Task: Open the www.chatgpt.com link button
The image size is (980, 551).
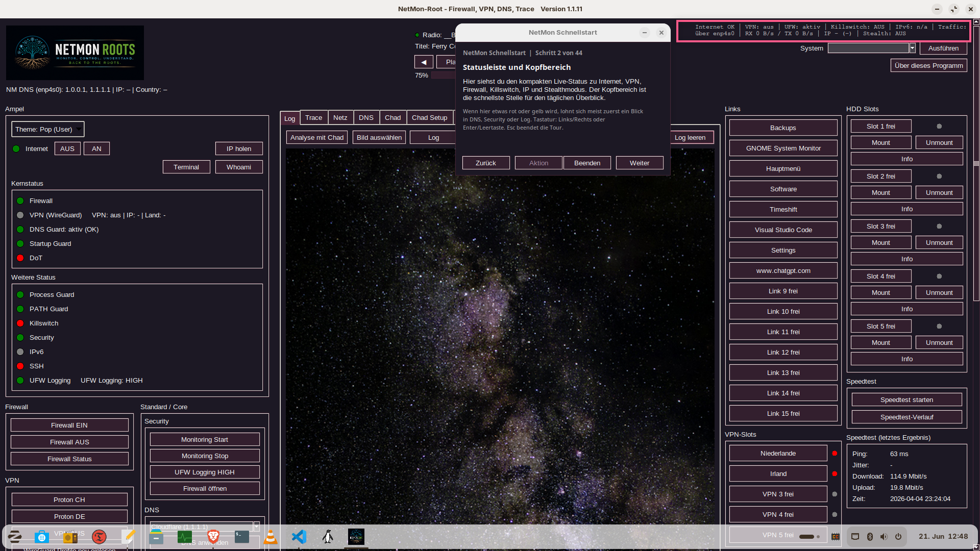Action: point(783,270)
